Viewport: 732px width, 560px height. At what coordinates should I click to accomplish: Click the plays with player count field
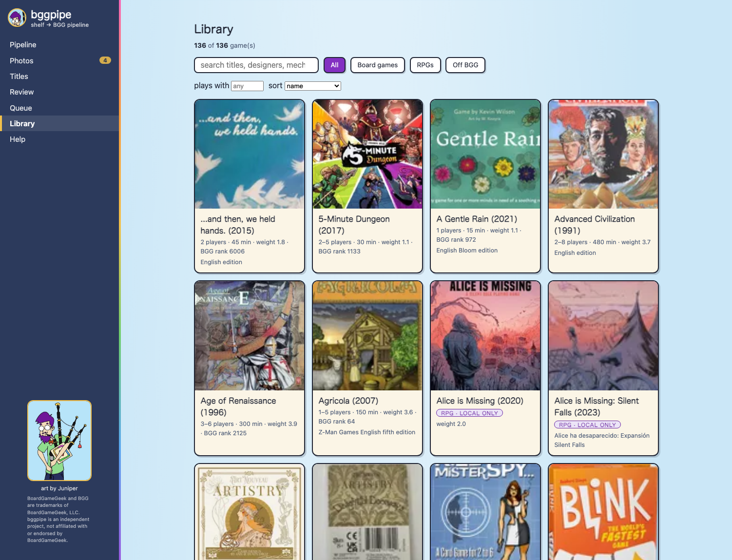tap(247, 86)
